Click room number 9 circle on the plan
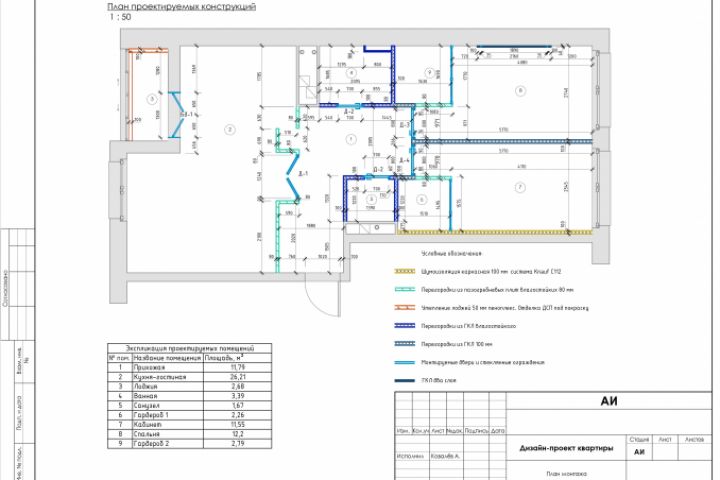This screenshot has height=480, width=720. pyautogui.click(x=429, y=73)
